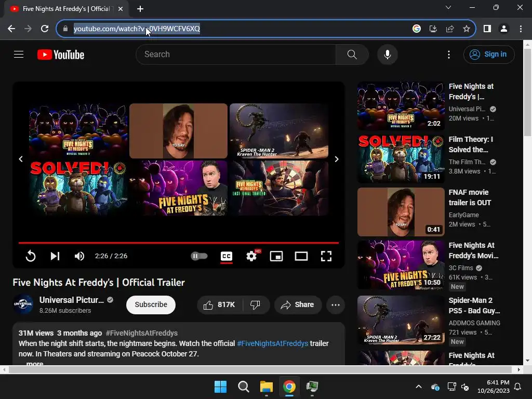
Task: Open the Google icon in address bar
Action: pyautogui.click(x=417, y=29)
